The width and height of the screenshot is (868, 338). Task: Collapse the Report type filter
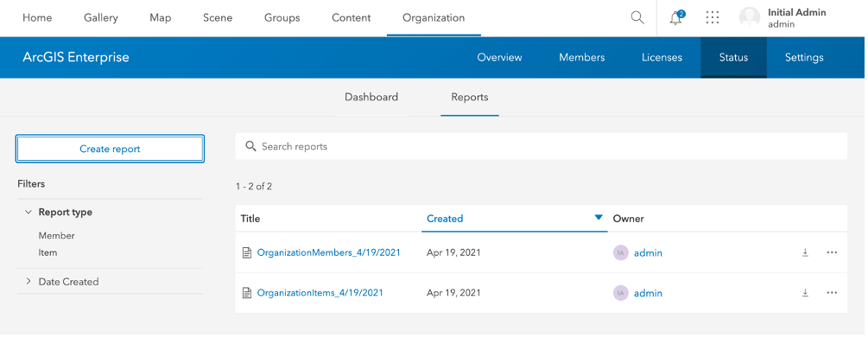point(29,212)
